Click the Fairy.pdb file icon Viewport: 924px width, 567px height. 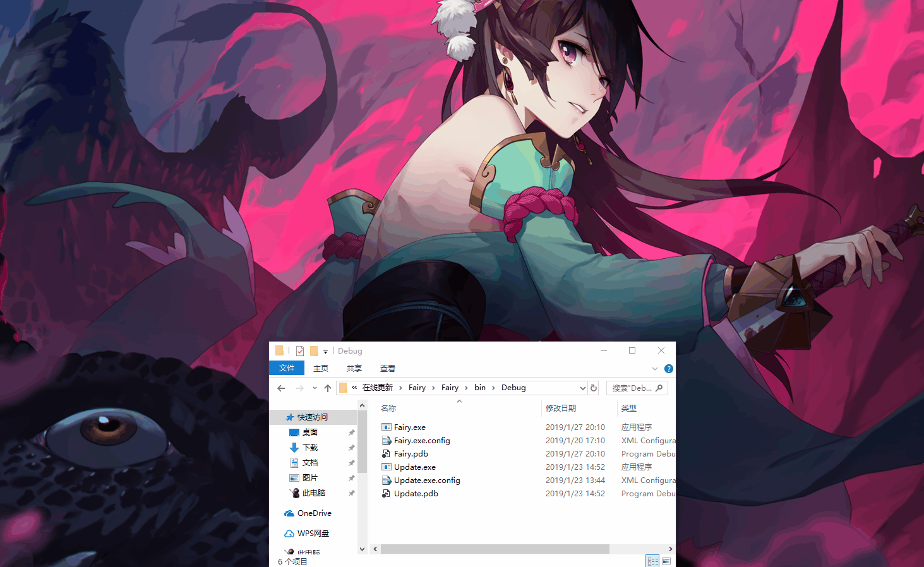pos(387,454)
